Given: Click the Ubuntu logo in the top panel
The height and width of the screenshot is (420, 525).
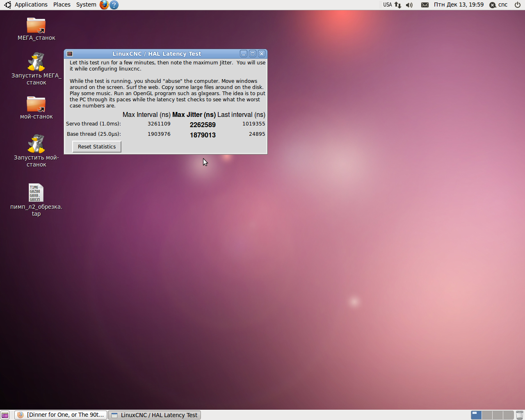Looking at the screenshot, I should (7, 5).
